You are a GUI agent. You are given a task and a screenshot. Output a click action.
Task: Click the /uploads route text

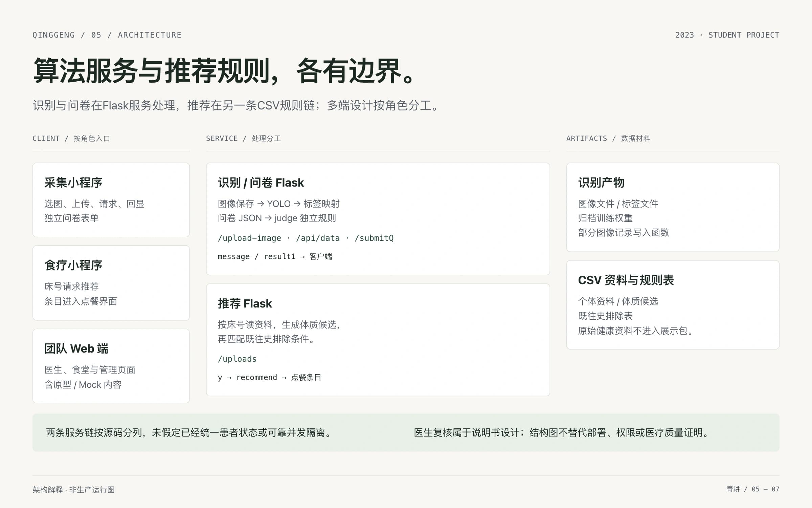(237, 359)
